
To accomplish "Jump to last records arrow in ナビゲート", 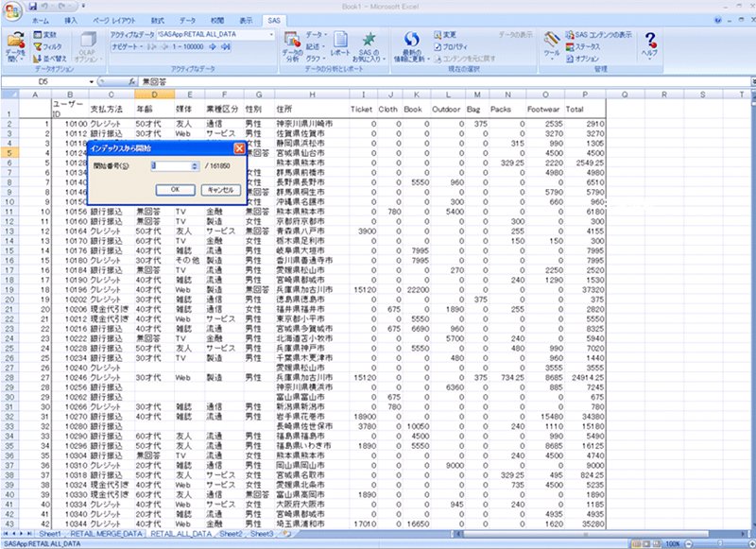I will tap(225, 46).
